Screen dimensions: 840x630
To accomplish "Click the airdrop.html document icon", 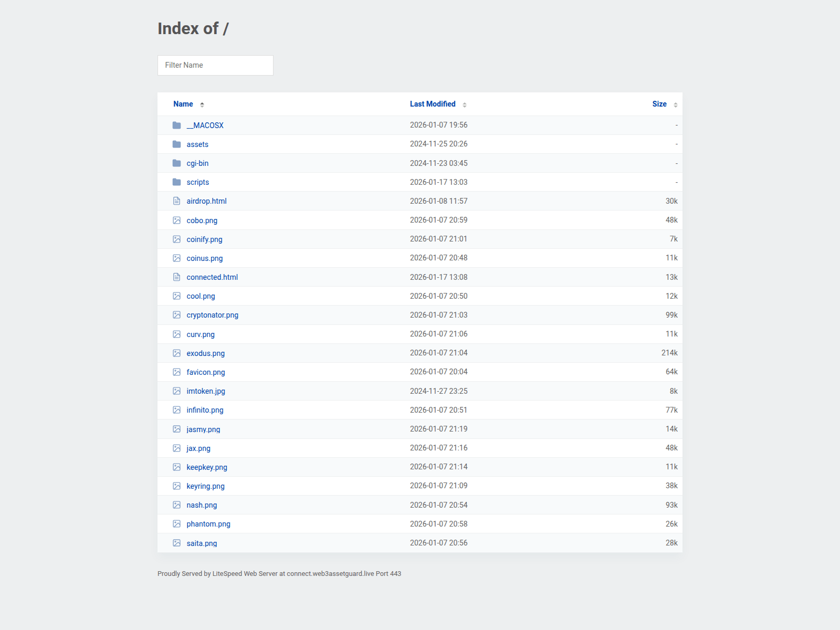I will click(177, 201).
